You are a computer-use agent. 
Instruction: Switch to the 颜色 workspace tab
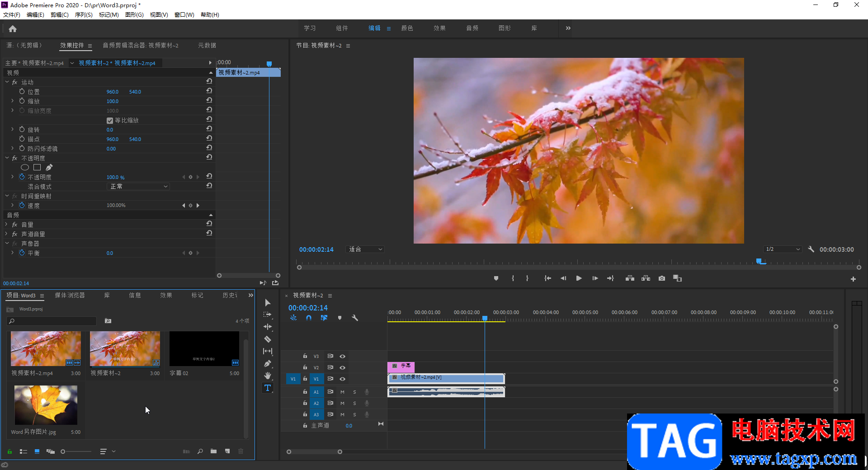click(x=407, y=28)
